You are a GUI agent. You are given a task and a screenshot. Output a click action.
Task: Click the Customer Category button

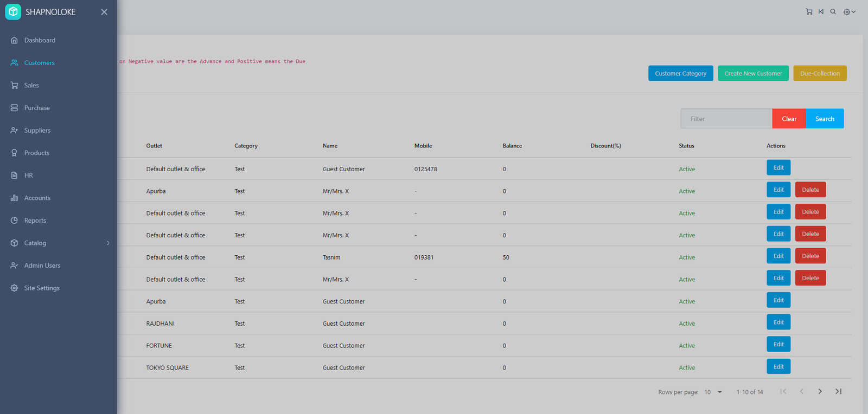(680, 73)
